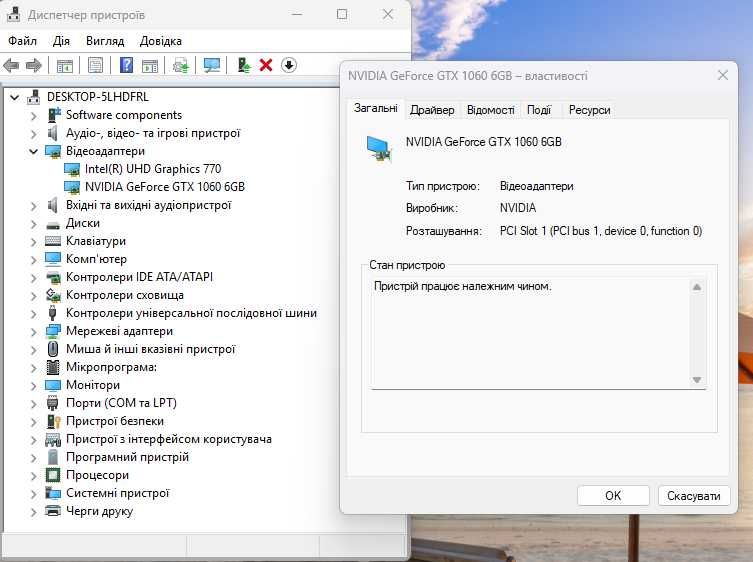Open the Дія menu
The height and width of the screenshot is (562, 753).
[61, 41]
